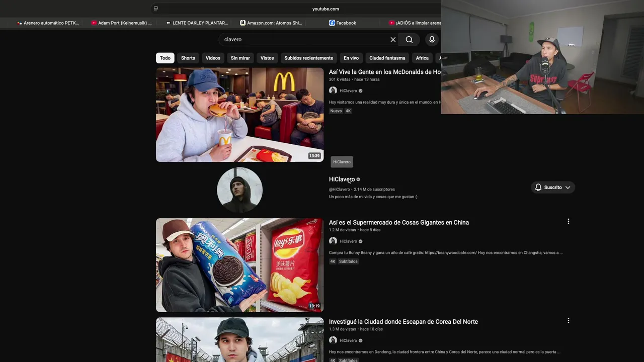Viewport: 644px width, 362px height.
Task: Click the '1.3 M de vistas hace 10 días' text
Action: coord(356,329)
